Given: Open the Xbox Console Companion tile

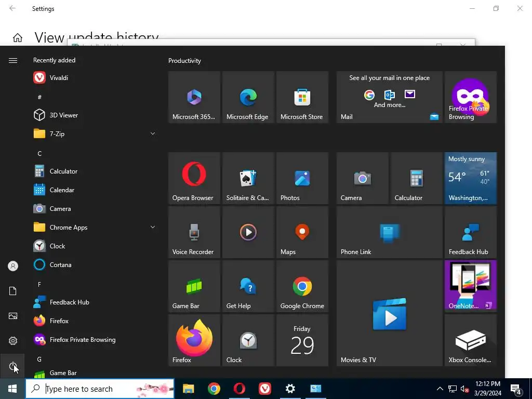Looking at the screenshot, I should (471, 340).
